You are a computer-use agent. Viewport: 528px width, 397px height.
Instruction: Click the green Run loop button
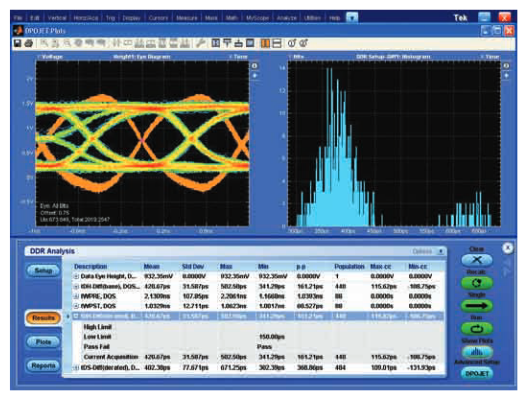[476, 328]
